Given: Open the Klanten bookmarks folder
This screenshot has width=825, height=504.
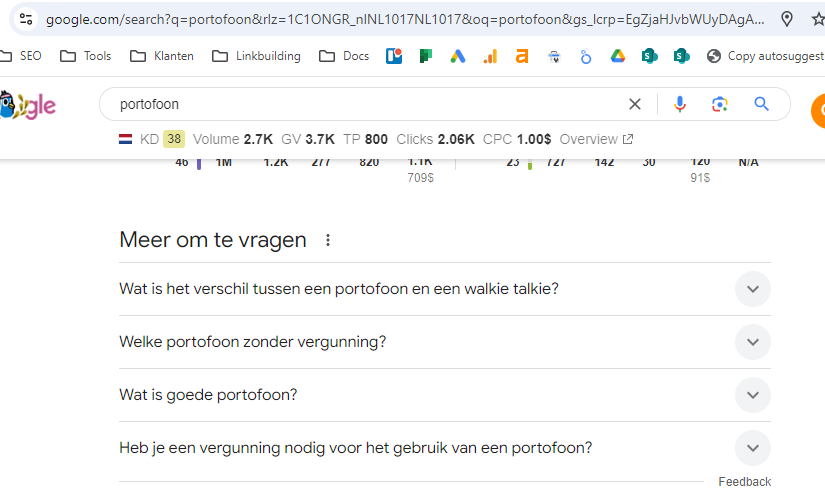Looking at the screenshot, I should coord(162,56).
